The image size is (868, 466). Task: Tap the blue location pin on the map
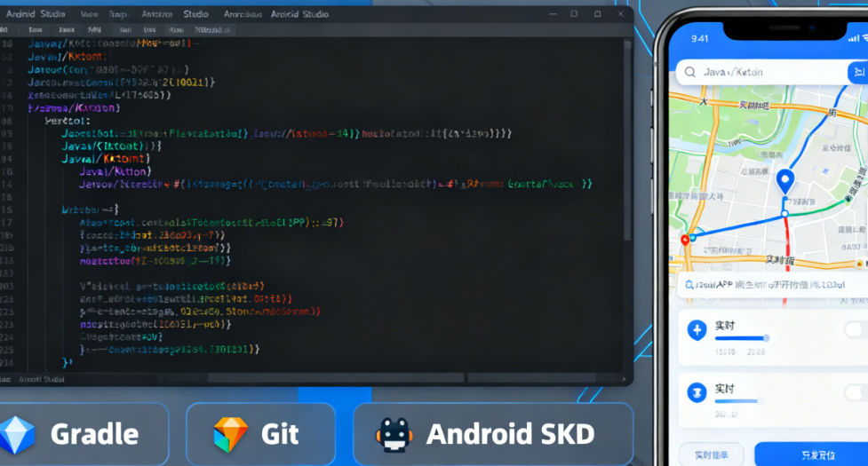tap(785, 181)
